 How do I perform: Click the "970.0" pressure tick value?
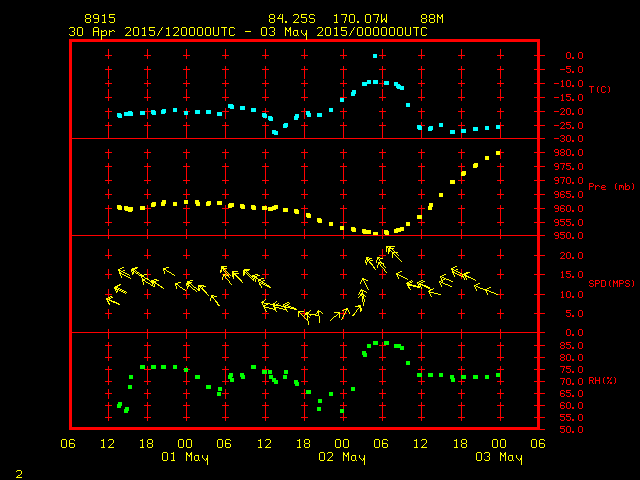point(569,181)
